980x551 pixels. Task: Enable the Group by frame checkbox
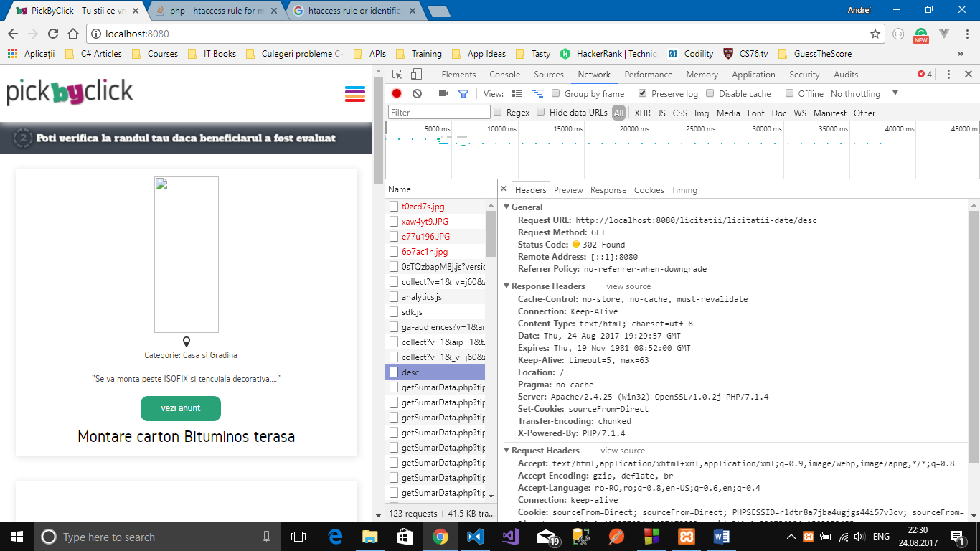click(556, 93)
